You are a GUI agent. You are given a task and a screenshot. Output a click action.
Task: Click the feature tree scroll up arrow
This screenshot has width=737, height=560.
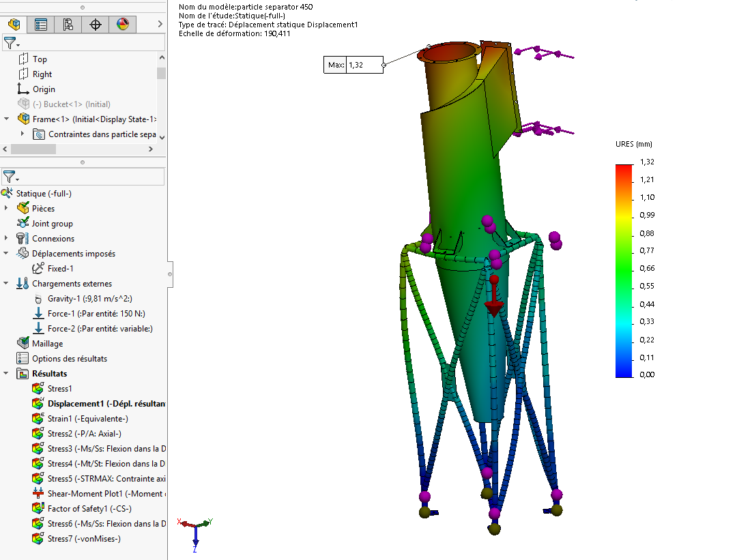click(162, 57)
